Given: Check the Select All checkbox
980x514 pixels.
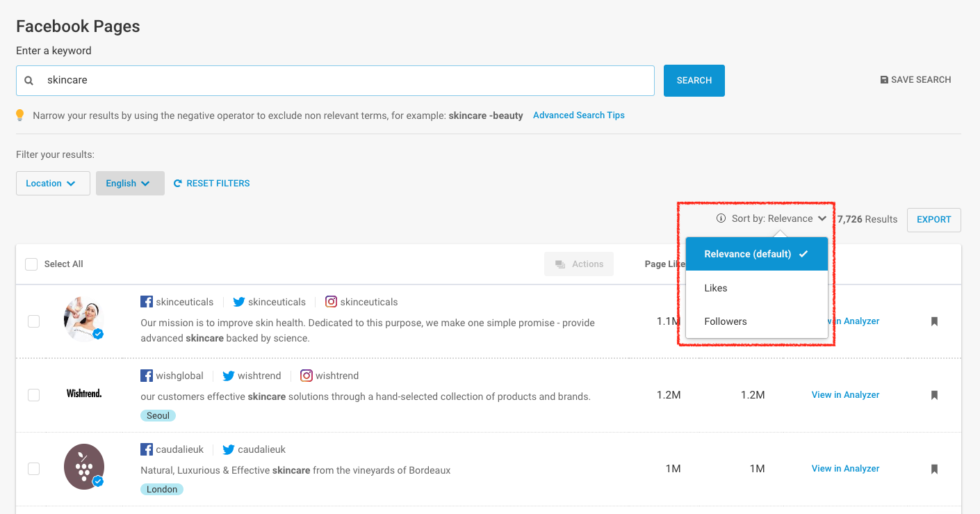Looking at the screenshot, I should tap(31, 264).
